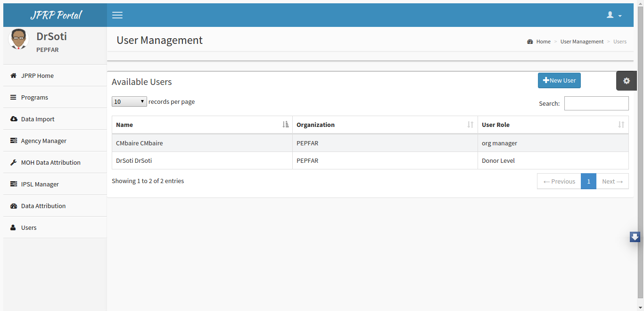Viewport: 644px width, 311px height.
Task: Select page 1 in pagination
Action: pyautogui.click(x=588, y=181)
